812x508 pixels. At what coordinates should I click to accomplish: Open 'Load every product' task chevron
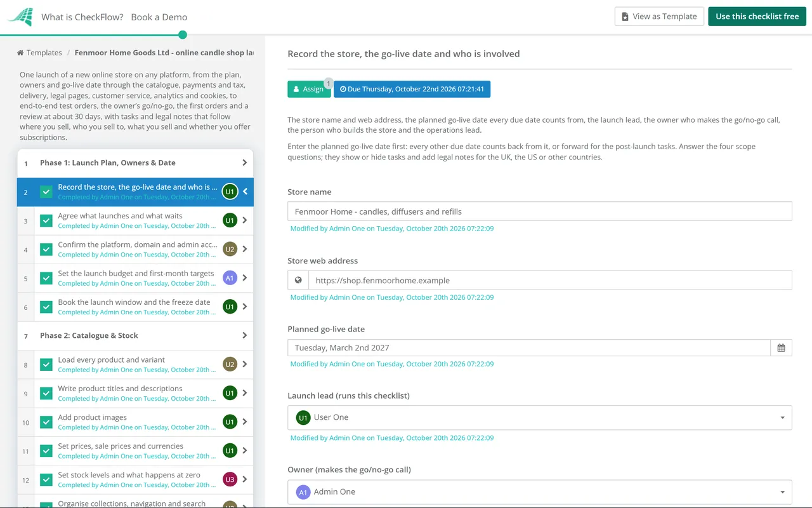pyautogui.click(x=245, y=364)
